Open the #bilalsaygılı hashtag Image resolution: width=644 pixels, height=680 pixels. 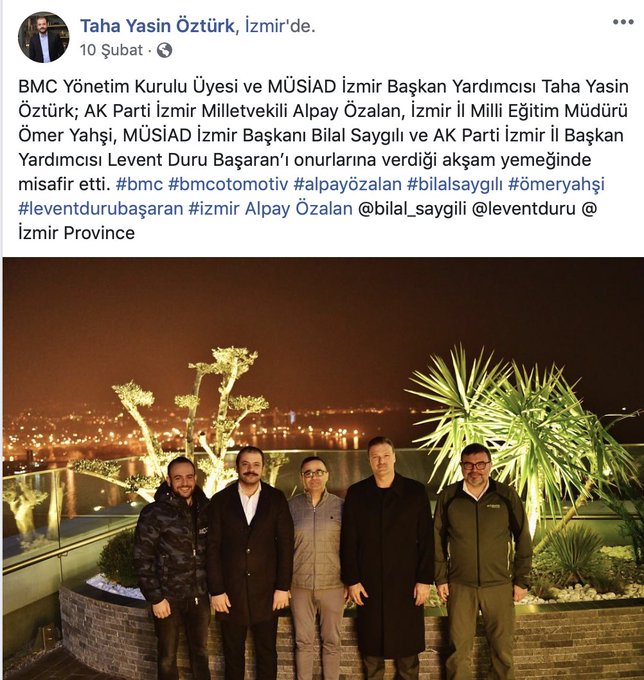point(455,184)
